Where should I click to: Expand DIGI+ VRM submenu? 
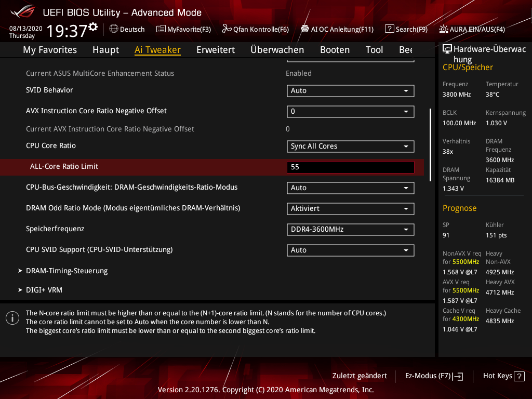pyautogui.click(x=44, y=290)
